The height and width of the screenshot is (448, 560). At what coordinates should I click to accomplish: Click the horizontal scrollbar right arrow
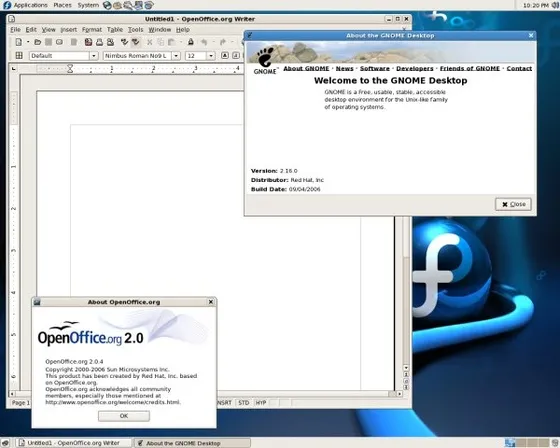coord(400,394)
